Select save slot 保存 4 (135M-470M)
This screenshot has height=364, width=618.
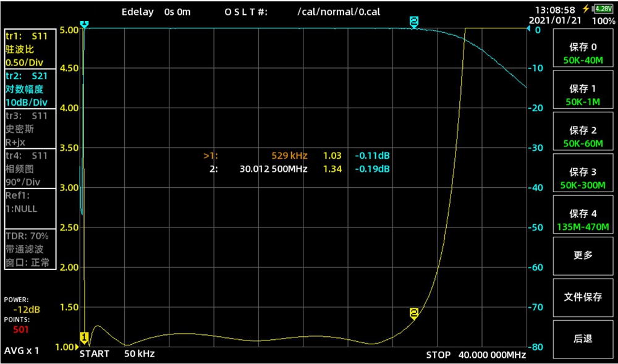(583, 220)
